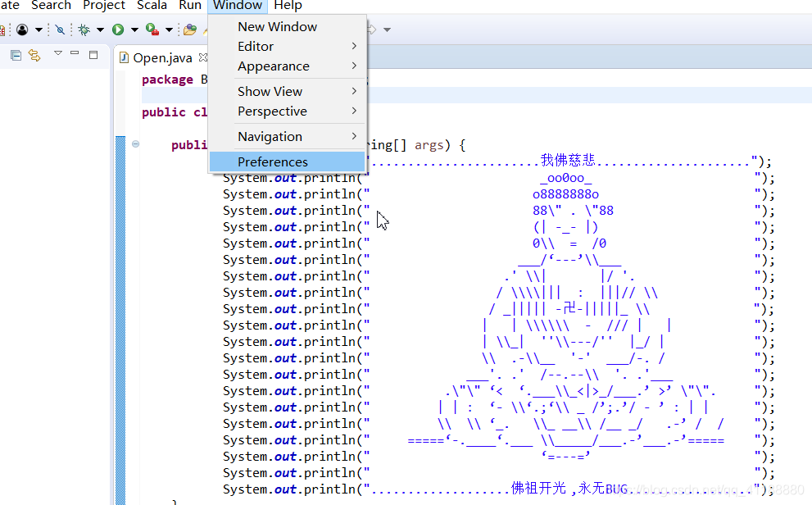Click the '我佛慈悲' text line
Screen dimensions: 812x505
click(x=568, y=160)
